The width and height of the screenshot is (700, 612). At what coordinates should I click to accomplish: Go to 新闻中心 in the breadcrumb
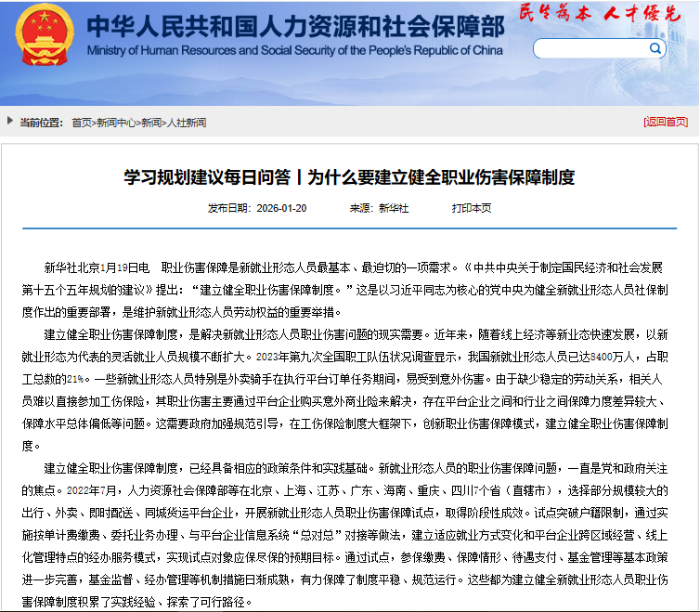(116, 123)
